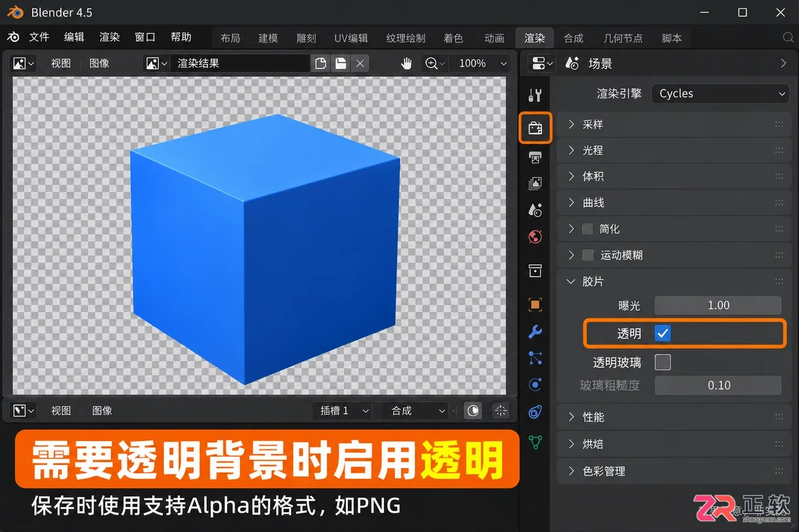Collapse the 胶片 panel
799x532 pixels.
674,282
